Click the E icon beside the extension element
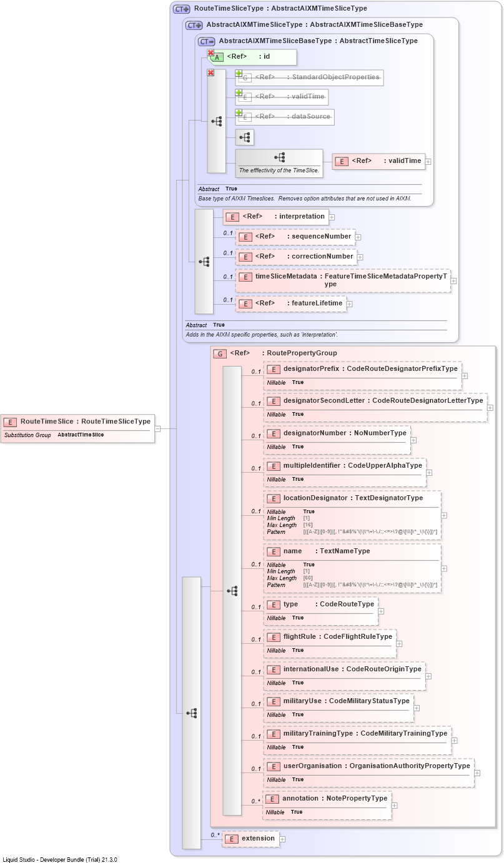Image resolution: width=504 pixels, height=863 pixels. click(x=232, y=839)
